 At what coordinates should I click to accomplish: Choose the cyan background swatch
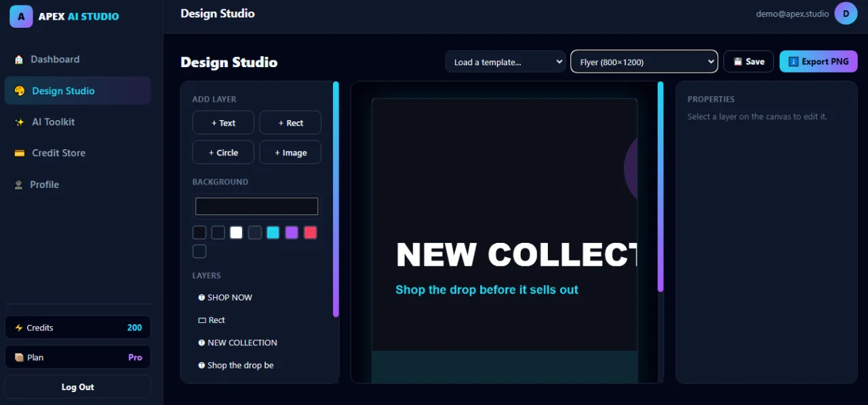[x=273, y=233]
